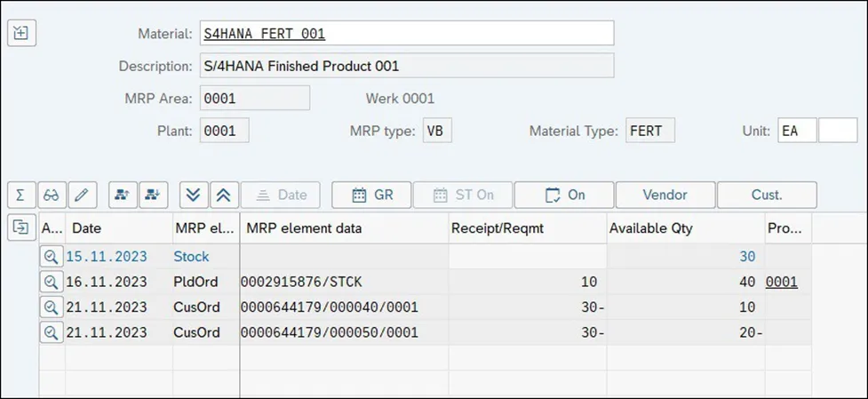
Task: Click the table layout icon left of header
Action: click(20, 227)
